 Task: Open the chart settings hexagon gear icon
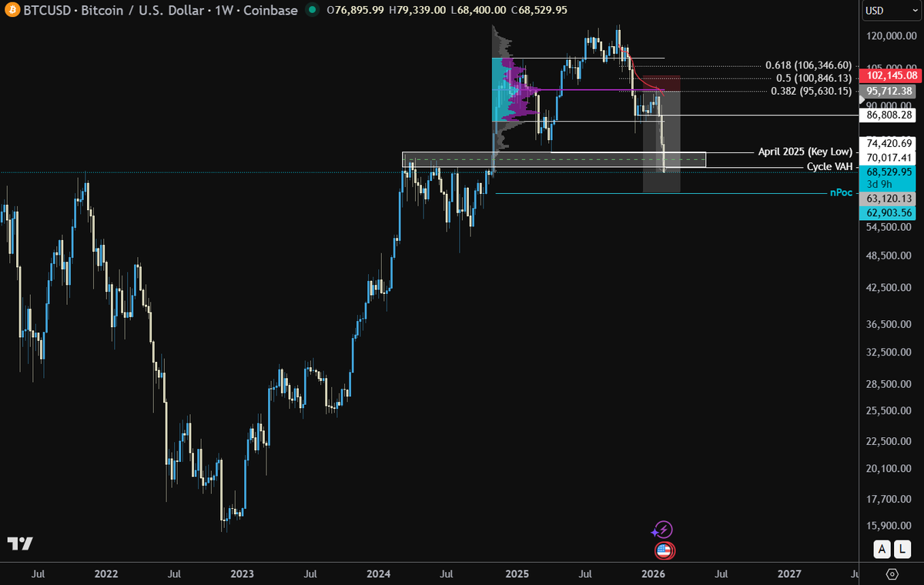coord(892,573)
